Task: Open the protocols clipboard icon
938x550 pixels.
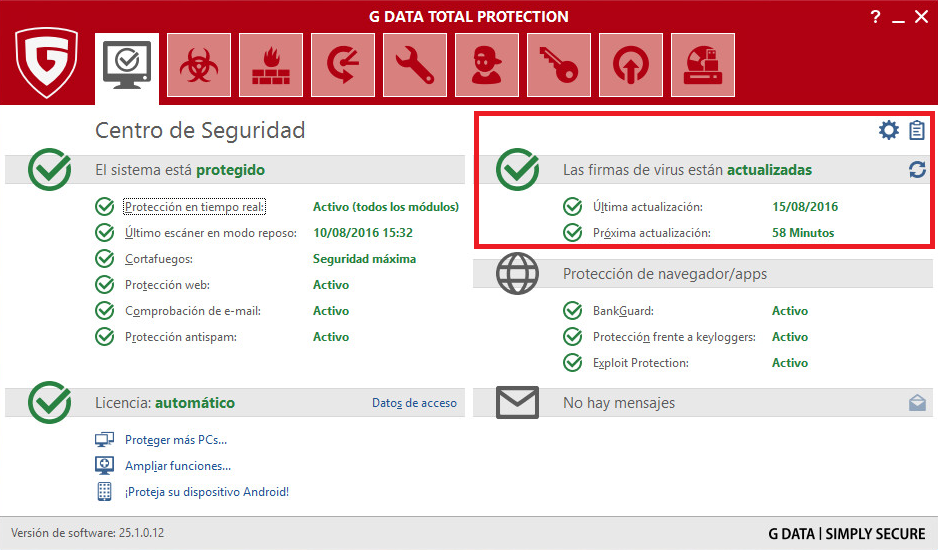Action: (x=917, y=130)
